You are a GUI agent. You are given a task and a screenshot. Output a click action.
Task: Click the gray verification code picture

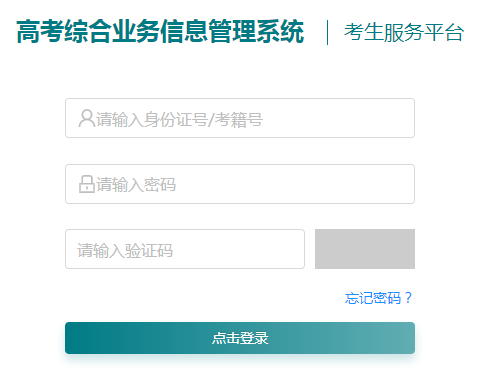[x=365, y=249]
